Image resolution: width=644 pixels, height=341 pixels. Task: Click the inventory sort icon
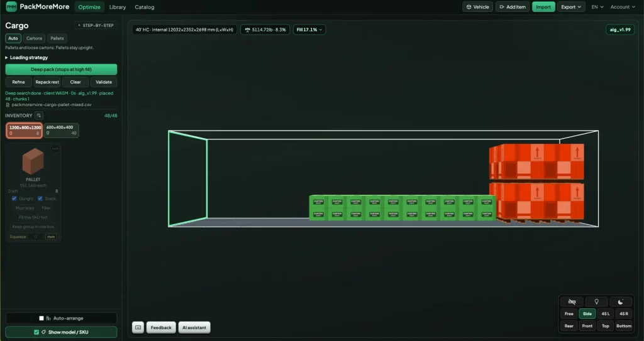[38, 116]
